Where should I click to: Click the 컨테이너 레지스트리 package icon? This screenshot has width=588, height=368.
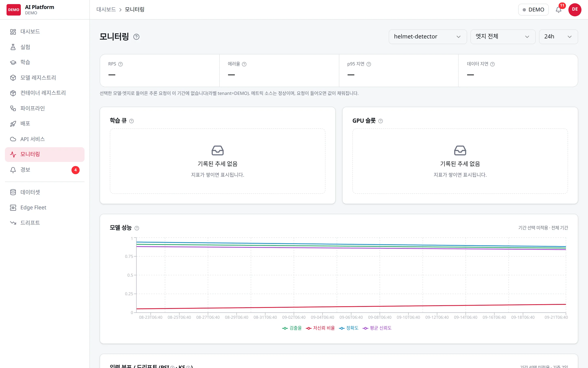[13, 93]
